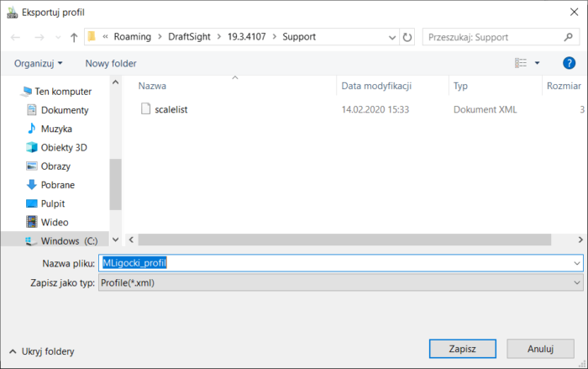Open the Organizuj menu
Viewport: 588px width, 369px height.
click(39, 63)
